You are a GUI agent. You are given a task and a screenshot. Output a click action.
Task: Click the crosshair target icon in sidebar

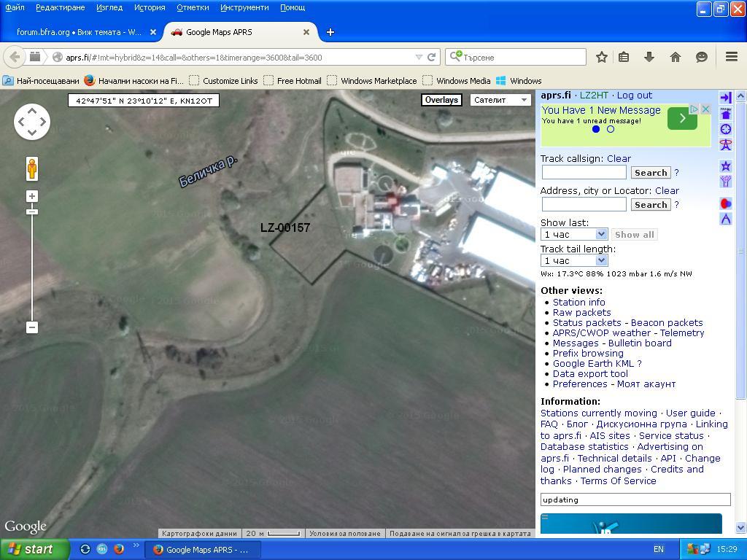[726, 129]
